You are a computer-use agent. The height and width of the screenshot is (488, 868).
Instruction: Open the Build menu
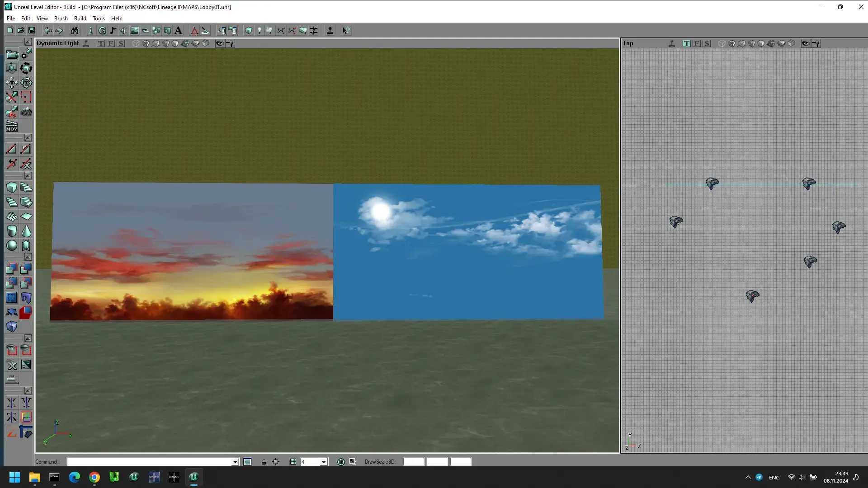pos(80,19)
